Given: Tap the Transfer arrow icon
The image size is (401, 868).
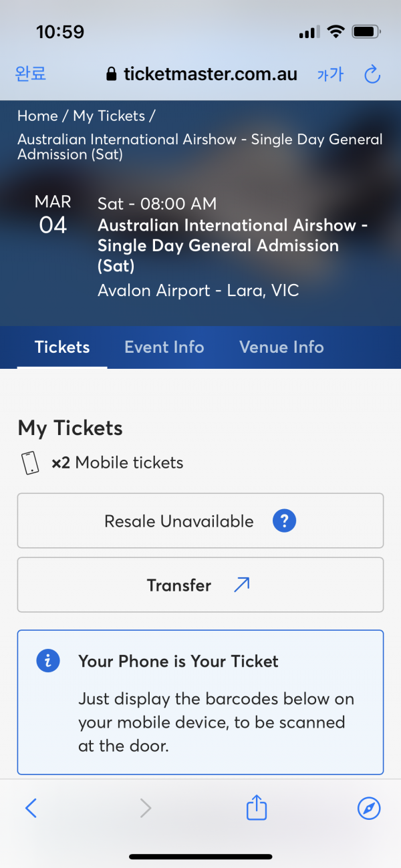Looking at the screenshot, I should (x=241, y=585).
